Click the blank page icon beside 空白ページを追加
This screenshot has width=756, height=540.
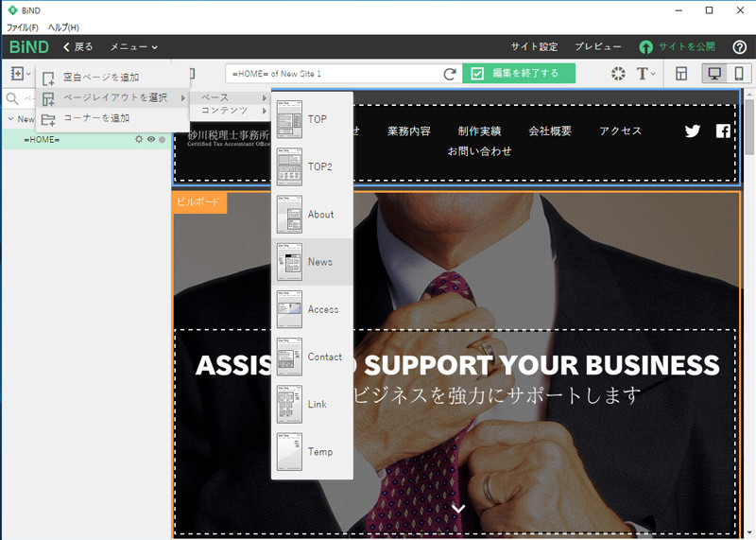[48, 78]
